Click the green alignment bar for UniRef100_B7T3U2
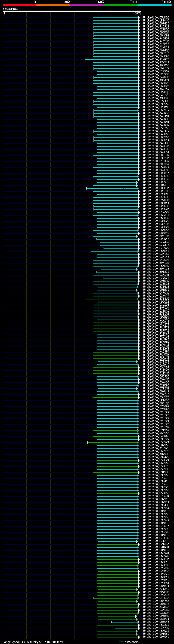174x644 pixels. click(112, 299)
